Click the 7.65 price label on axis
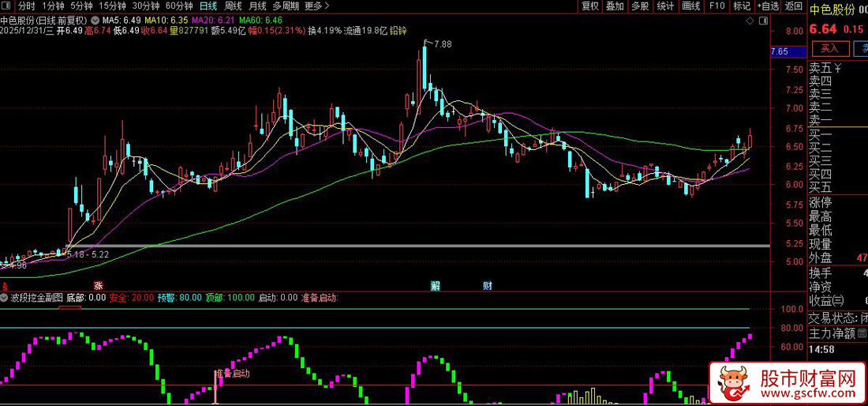Viewport: 868px width, 406px height. click(780, 52)
